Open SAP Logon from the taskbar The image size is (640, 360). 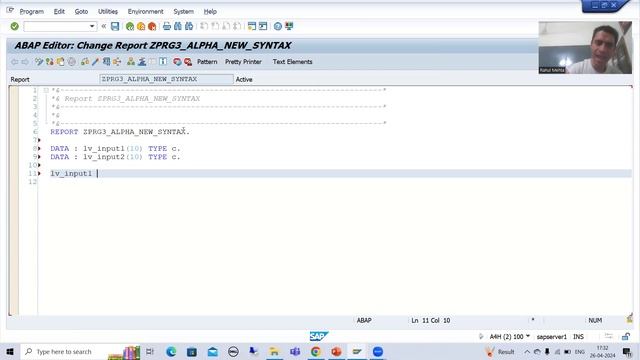(x=357, y=351)
